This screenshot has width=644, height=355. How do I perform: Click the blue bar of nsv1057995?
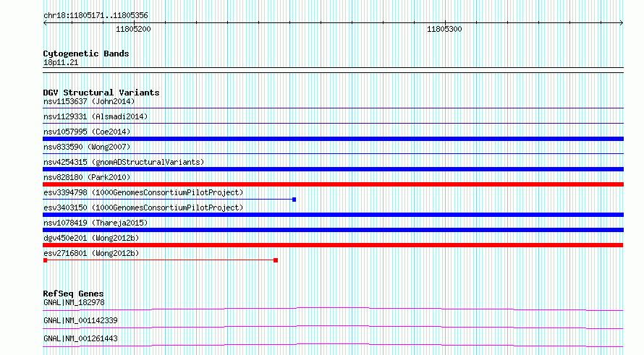[x=333, y=139]
